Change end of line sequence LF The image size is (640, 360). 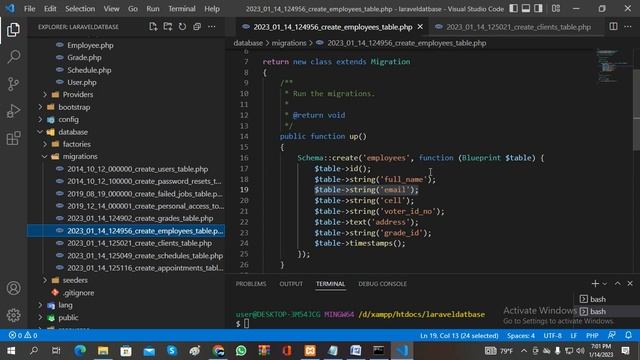(574, 336)
